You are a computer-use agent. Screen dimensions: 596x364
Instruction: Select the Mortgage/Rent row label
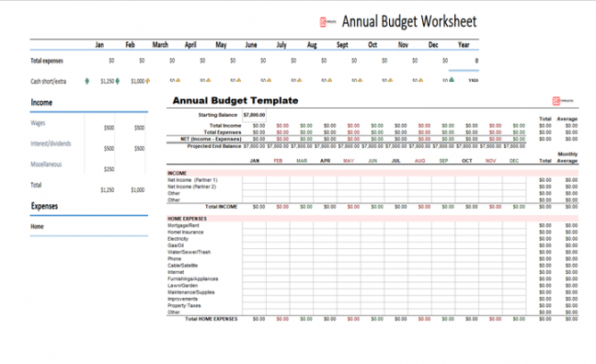pos(183,225)
